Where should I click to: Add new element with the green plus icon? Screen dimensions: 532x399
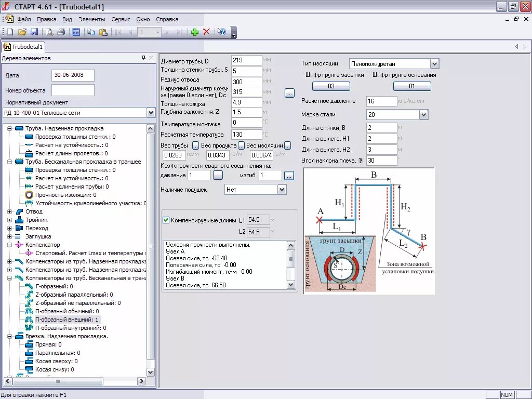[x=195, y=32]
